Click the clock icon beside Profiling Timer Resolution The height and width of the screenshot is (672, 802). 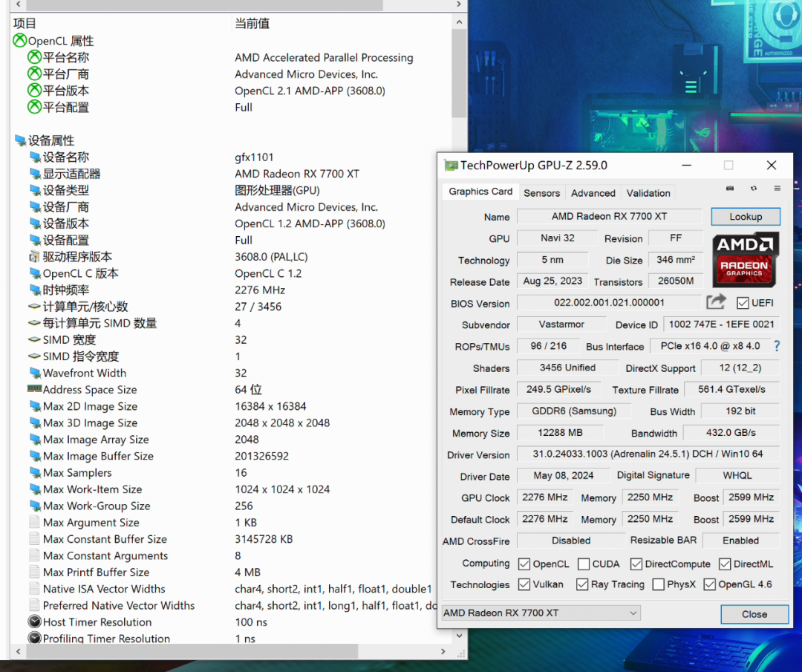pyautogui.click(x=34, y=638)
